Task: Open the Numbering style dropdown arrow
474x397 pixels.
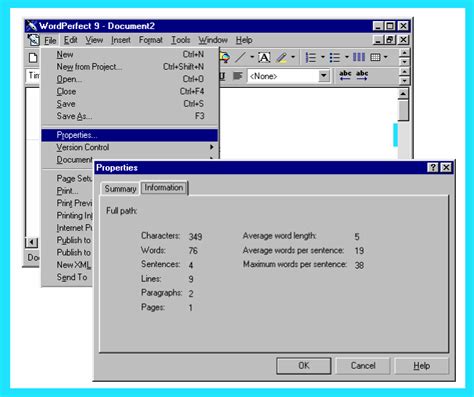Action: coord(323,57)
